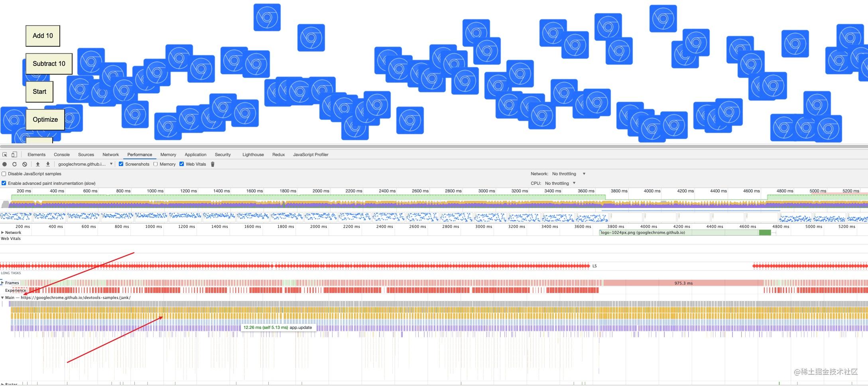Open the Network tab

tap(111, 154)
